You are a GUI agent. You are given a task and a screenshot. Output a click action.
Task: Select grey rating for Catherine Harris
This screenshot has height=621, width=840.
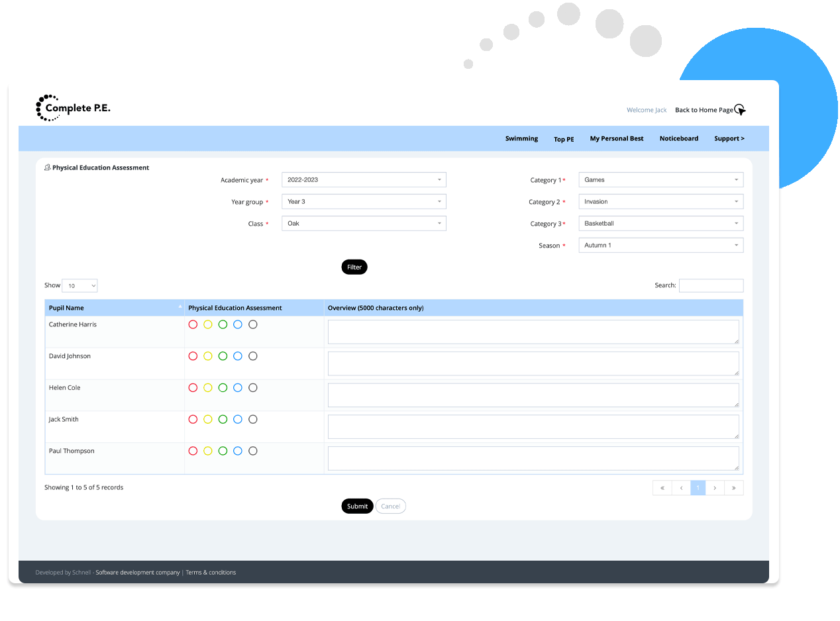pos(252,324)
